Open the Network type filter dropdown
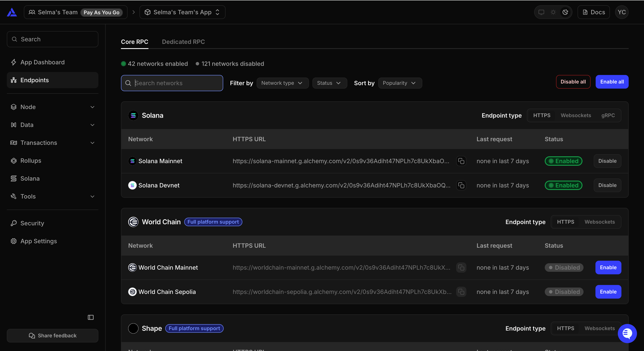 click(x=282, y=83)
